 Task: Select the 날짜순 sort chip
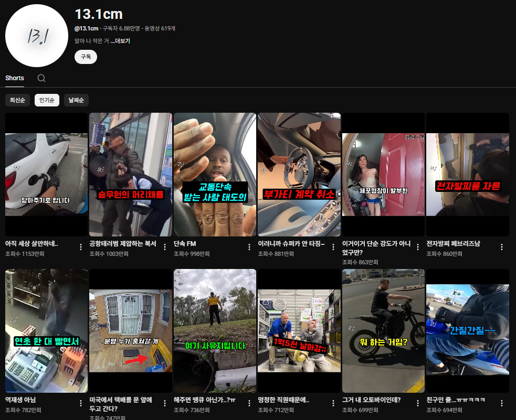coord(76,100)
